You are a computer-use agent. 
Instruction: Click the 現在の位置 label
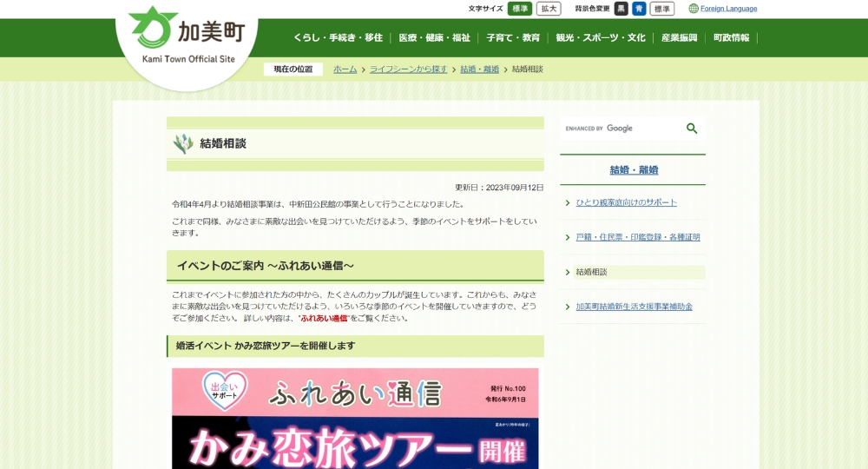click(x=293, y=69)
